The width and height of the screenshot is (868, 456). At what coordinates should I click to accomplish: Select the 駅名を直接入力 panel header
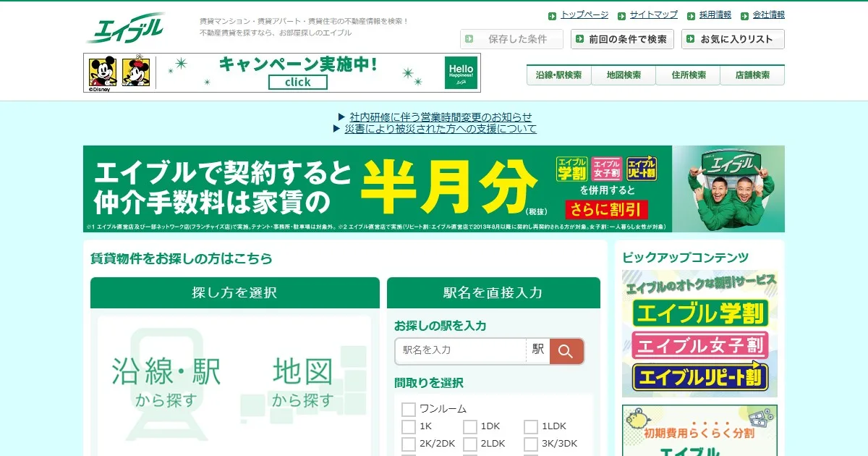tap(493, 293)
